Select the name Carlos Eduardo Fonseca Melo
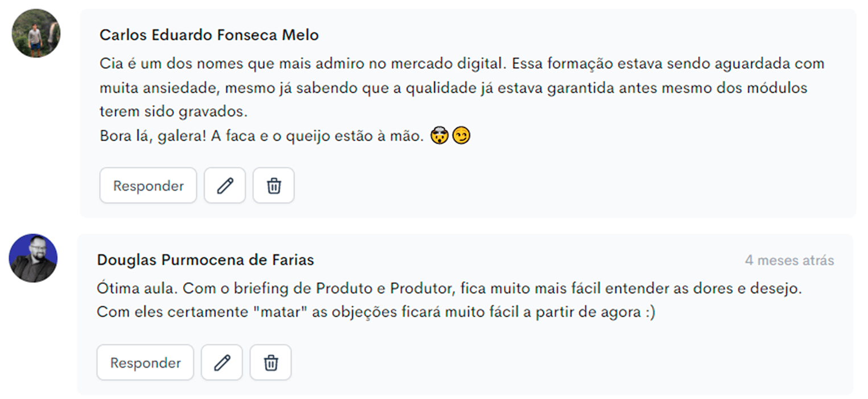The image size is (868, 399). pos(209,35)
